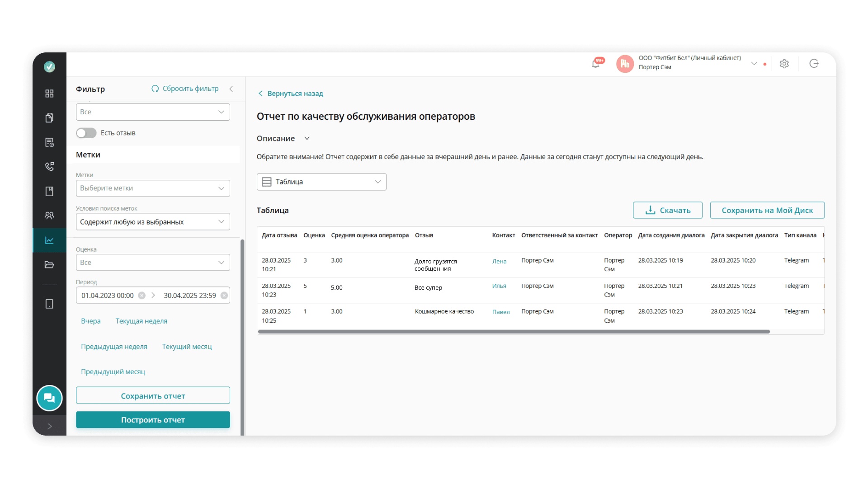Expand the sidebar with the bottom arrow
Screen dimensions: 868x488
49,426
